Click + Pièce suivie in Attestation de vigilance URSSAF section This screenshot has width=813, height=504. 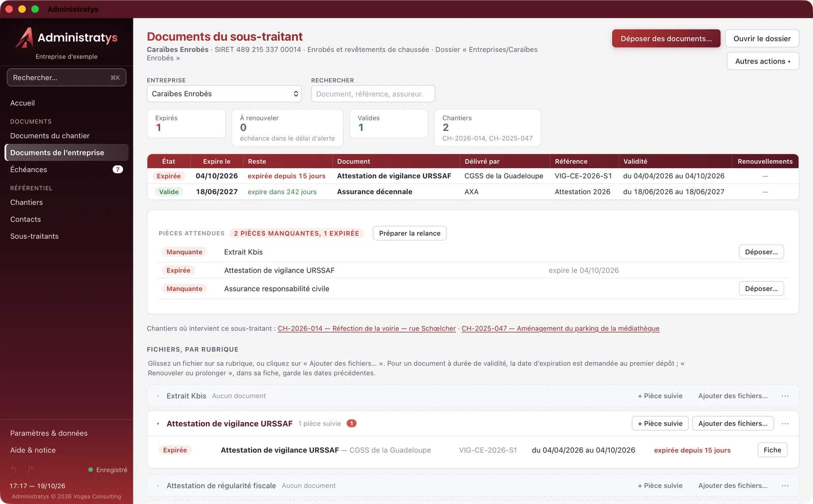click(660, 424)
